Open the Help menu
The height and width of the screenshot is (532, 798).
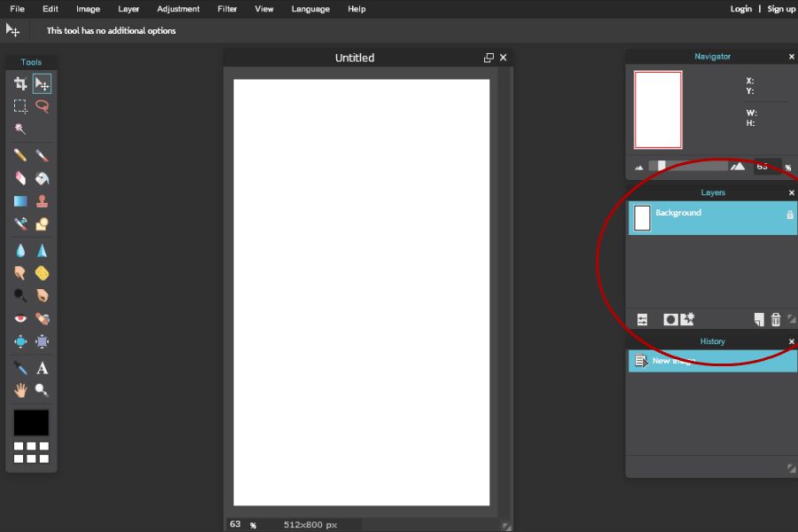click(x=356, y=9)
